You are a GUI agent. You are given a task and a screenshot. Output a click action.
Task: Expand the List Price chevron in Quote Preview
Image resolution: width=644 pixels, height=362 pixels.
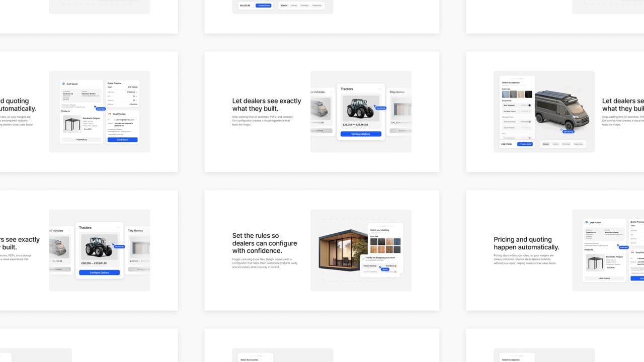click(136, 92)
